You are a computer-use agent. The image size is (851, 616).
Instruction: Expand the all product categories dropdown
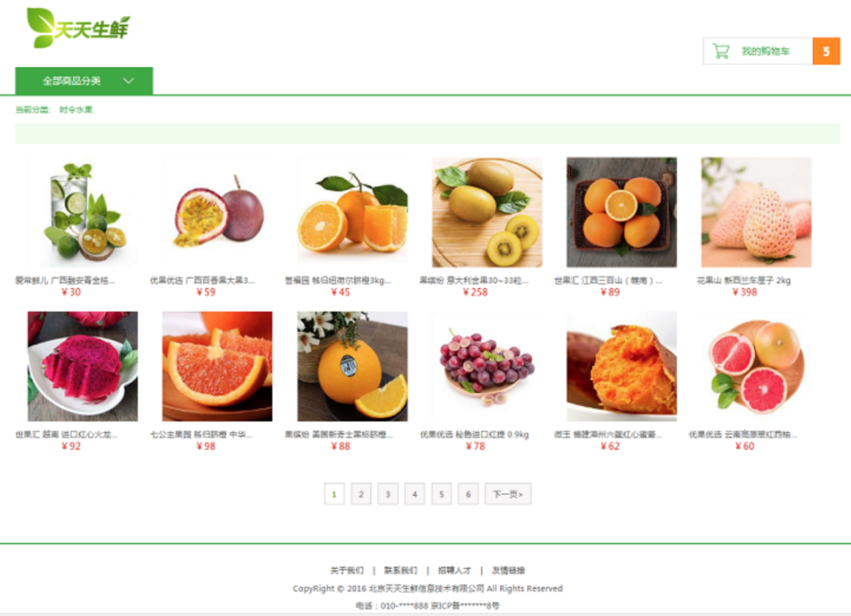pyautogui.click(x=84, y=81)
